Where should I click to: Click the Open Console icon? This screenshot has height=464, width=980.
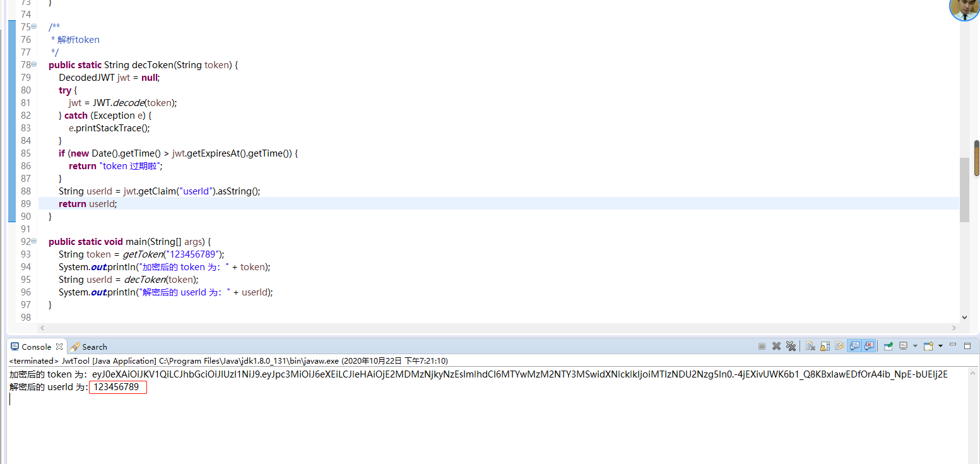[x=928, y=346]
